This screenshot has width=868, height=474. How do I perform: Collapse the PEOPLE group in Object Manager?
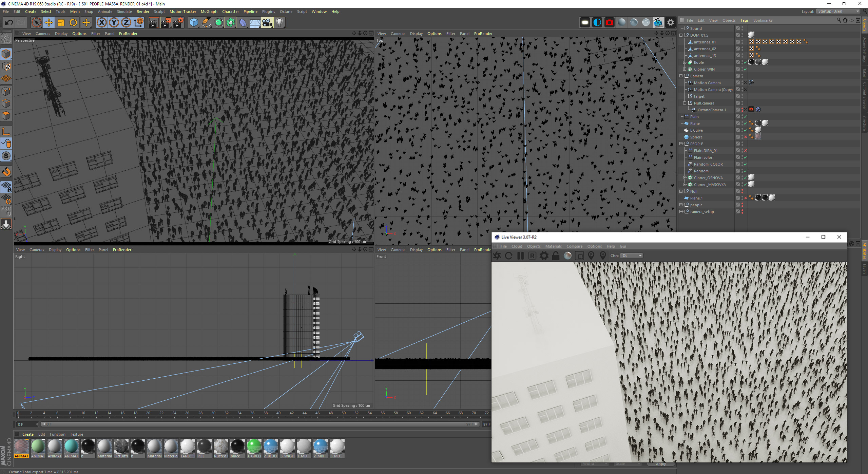pyautogui.click(x=681, y=144)
